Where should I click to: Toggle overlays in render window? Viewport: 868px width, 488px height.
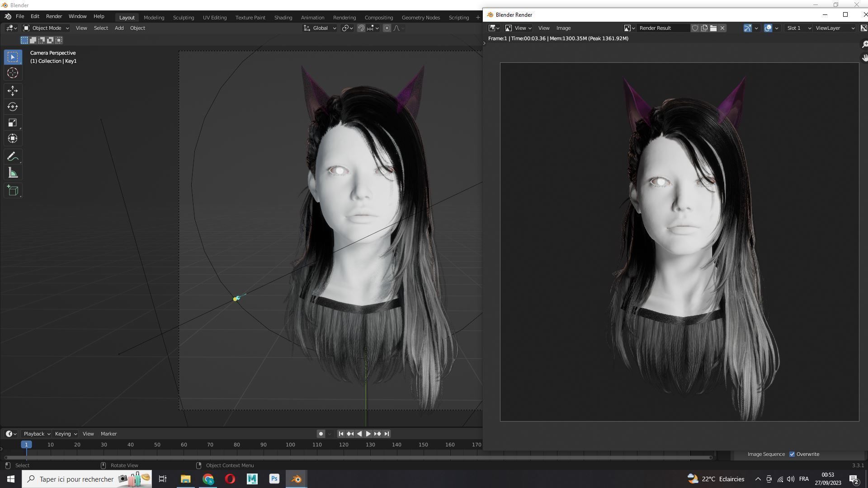(x=768, y=28)
